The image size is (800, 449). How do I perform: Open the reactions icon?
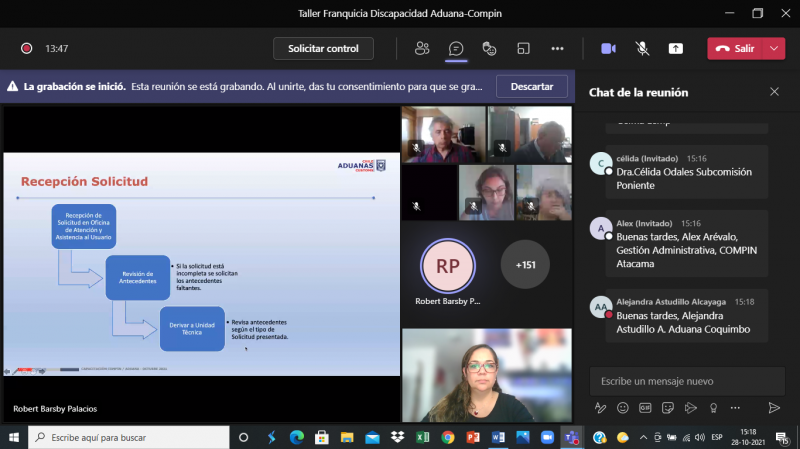(489, 48)
